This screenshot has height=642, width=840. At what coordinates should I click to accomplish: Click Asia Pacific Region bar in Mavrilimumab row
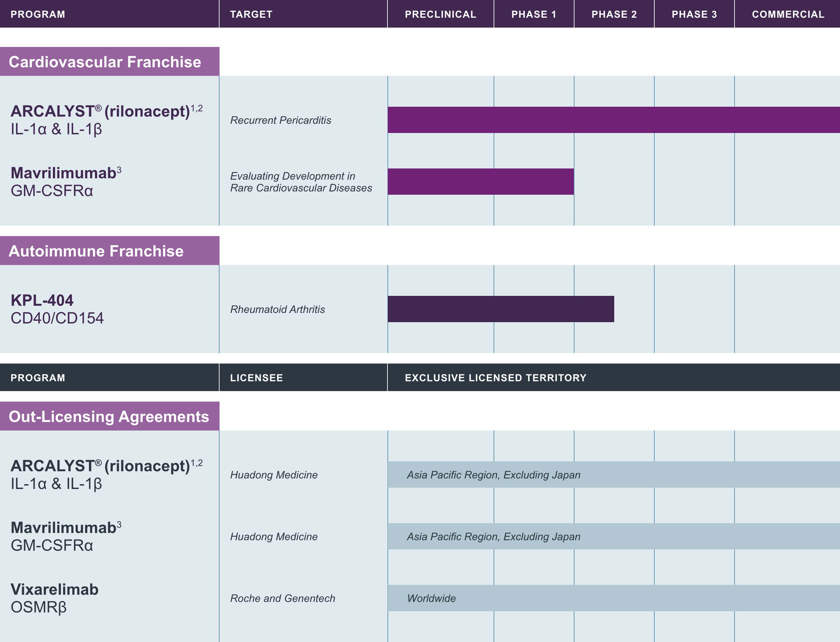(x=614, y=536)
